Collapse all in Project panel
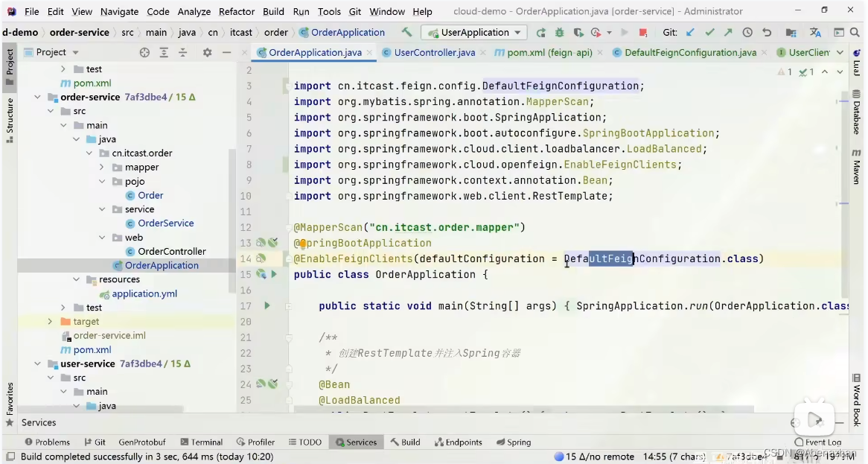Screen dimensions: 868x464 tap(182, 53)
